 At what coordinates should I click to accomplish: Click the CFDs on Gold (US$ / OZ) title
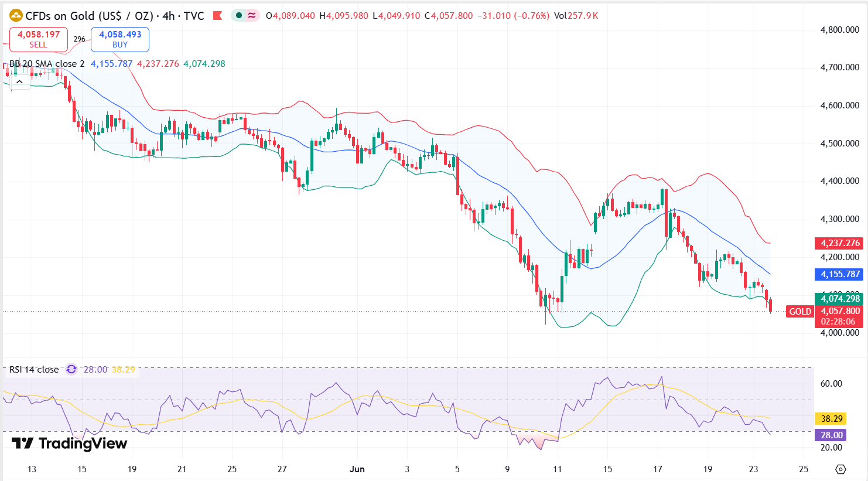click(x=89, y=16)
